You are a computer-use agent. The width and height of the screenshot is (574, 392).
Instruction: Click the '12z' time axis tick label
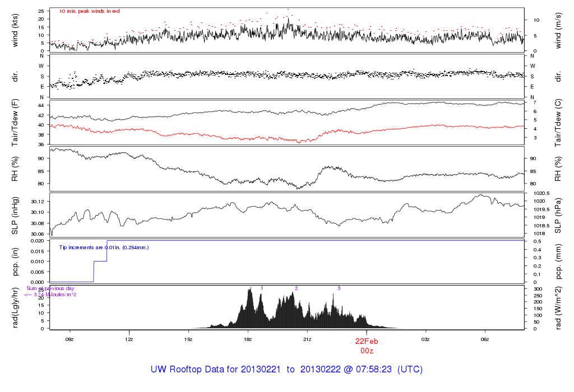pos(129,339)
